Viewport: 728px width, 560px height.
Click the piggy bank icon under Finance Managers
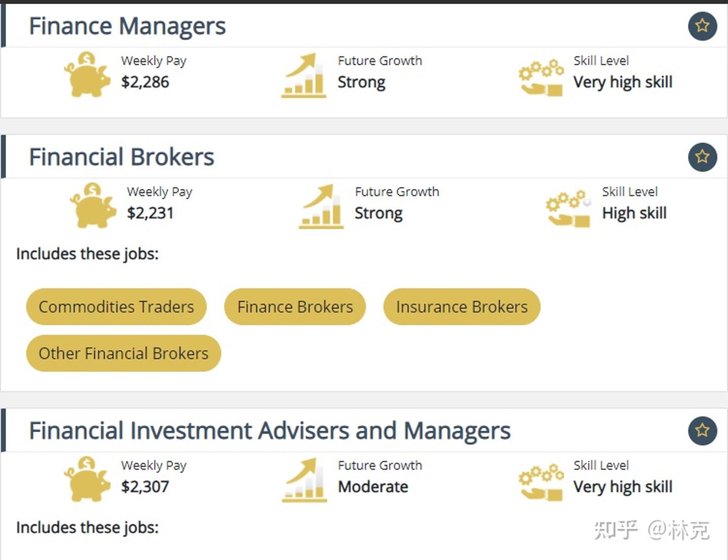[87, 74]
